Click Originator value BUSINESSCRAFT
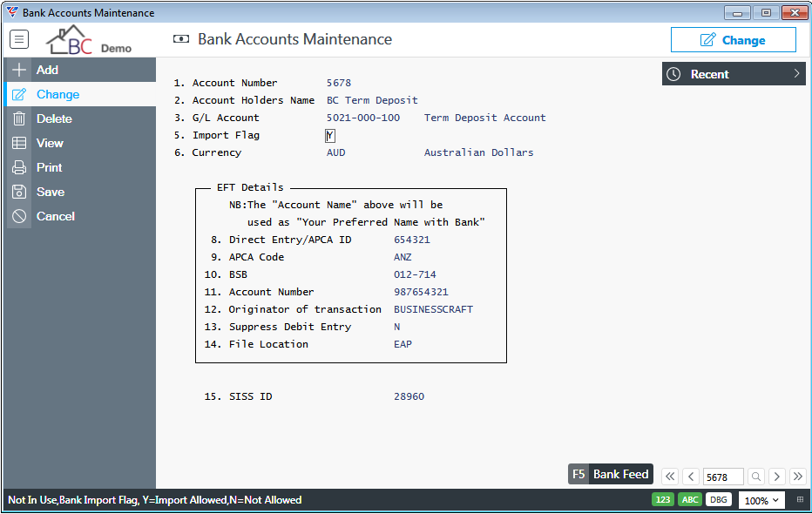 [433, 309]
